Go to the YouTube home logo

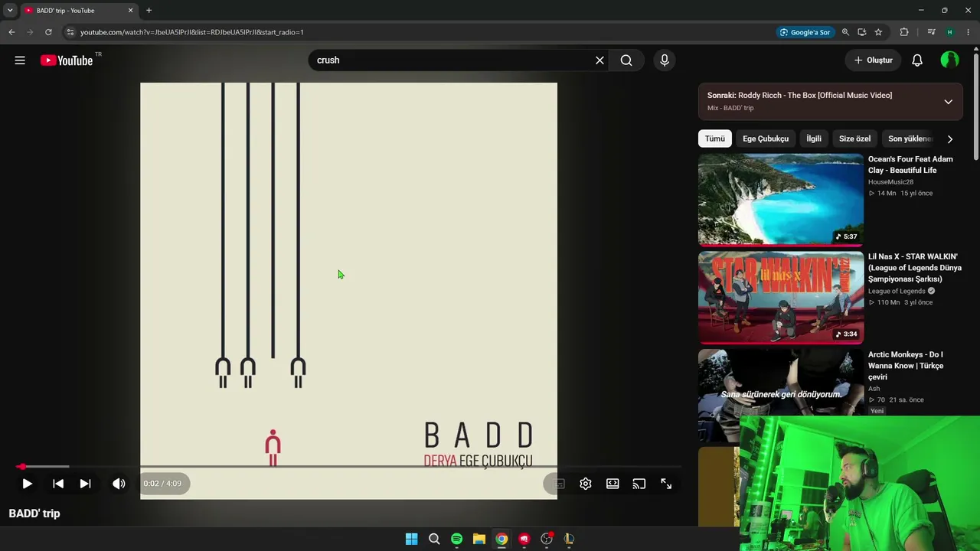67,60
